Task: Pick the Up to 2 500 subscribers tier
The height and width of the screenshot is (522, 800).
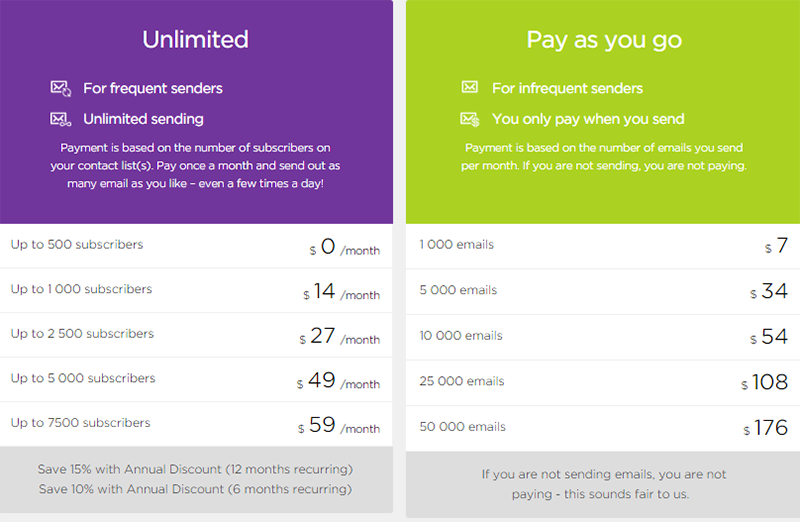Action: pyautogui.click(x=82, y=334)
